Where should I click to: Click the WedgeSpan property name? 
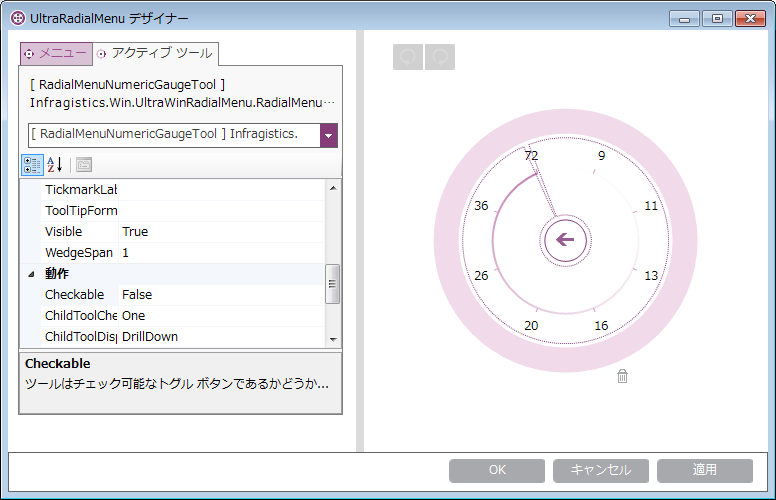(x=79, y=253)
